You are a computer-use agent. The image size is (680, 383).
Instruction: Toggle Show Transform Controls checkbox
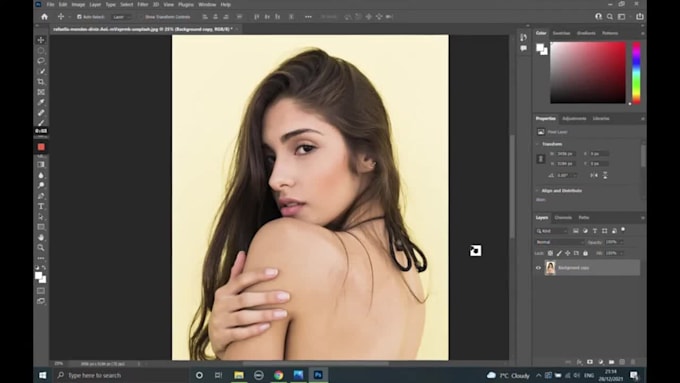(141, 17)
